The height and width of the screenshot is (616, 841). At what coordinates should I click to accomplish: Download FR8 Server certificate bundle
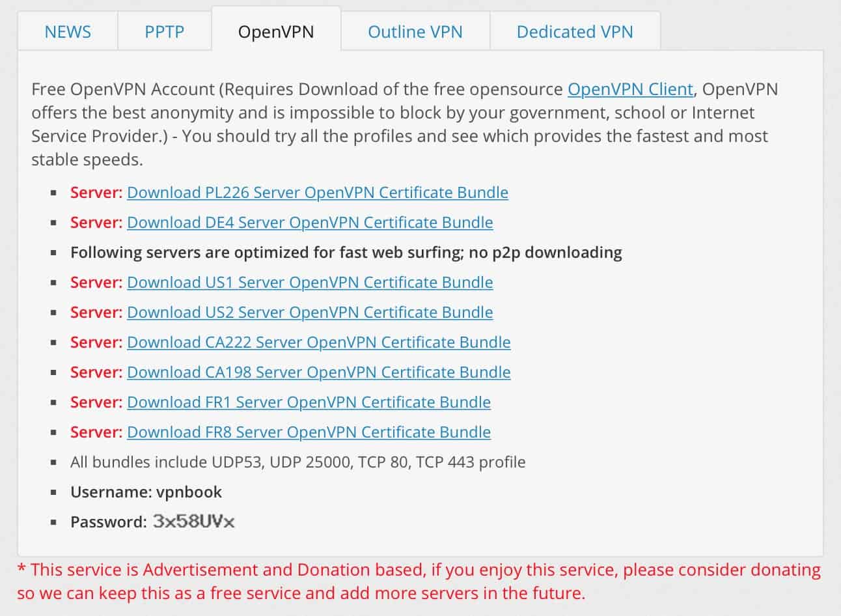tap(309, 432)
